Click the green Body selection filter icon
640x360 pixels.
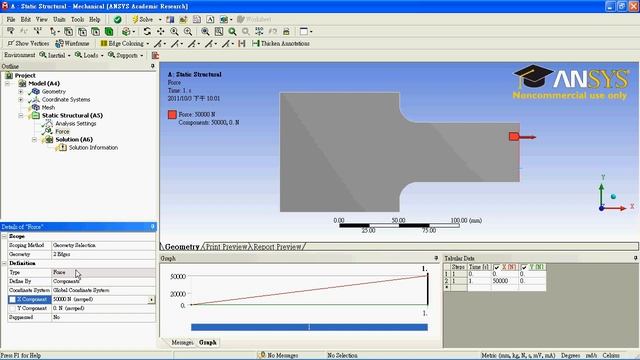click(x=109, y=31)
